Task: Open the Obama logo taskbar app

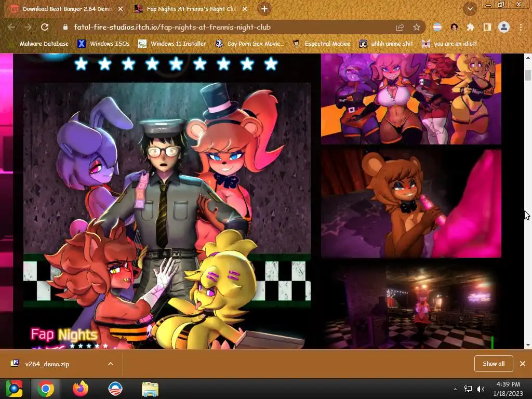Action: 115,389
